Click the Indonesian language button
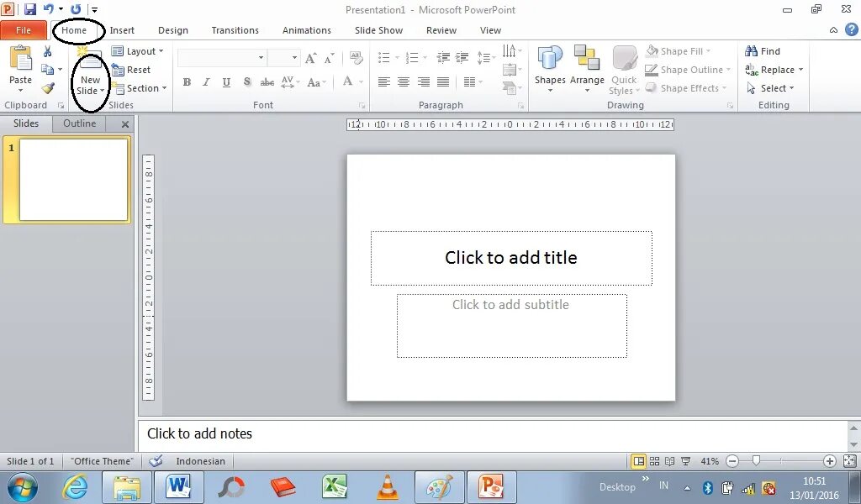The height and width of the screenshot is (504, 861). click(200, 461)
